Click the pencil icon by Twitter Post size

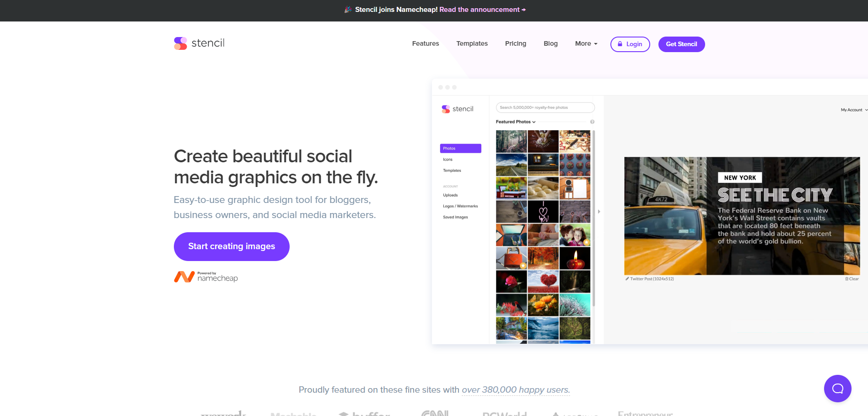pos(627,278)
